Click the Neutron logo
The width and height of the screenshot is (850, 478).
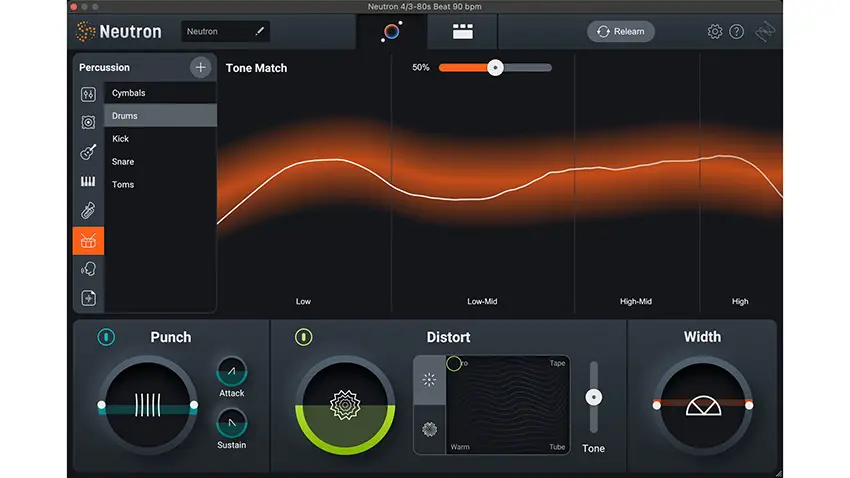(x=118, y=31)
